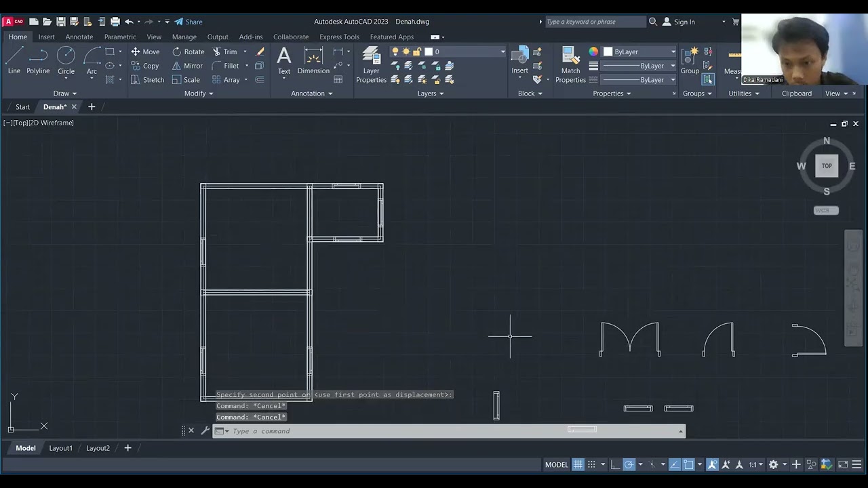Choose the Move command

(145, 52)
